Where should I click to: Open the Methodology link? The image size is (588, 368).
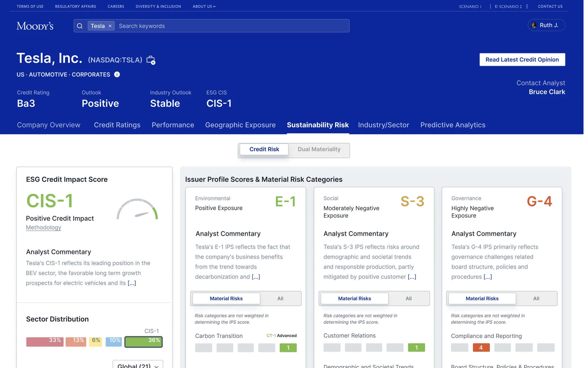coord(43,228)
